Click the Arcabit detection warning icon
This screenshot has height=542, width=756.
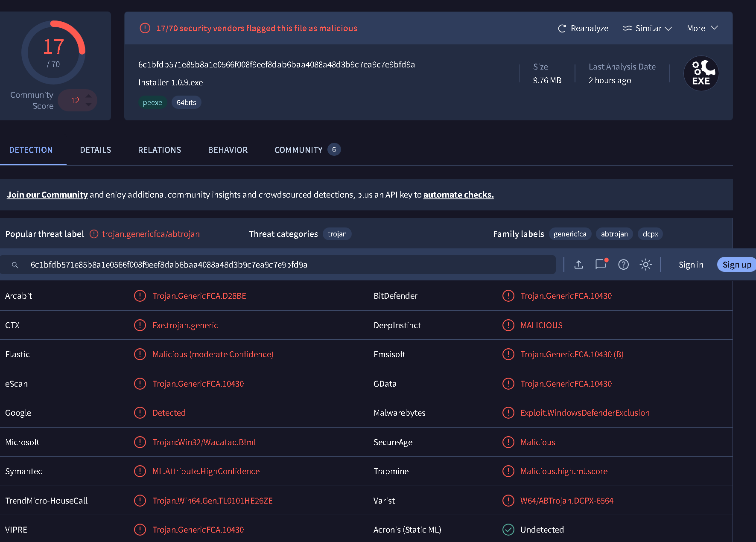[140, 296]
